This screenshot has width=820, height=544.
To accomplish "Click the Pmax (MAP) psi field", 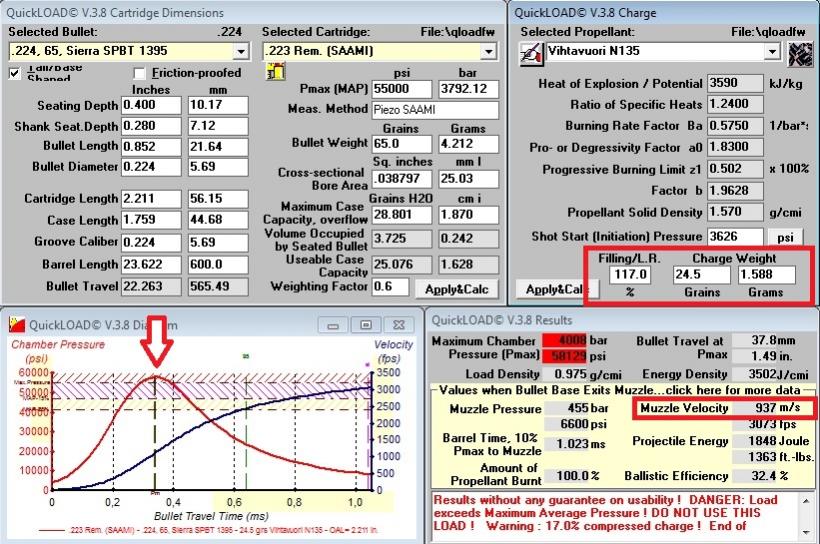I will 402,89.
